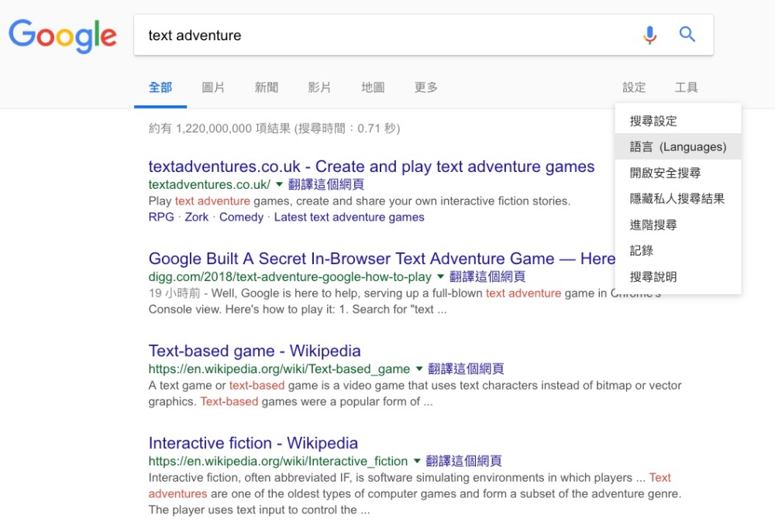Open the 工具 (Tools) button
The width and height of the screenshot is (775, 532).
(686, 88)
